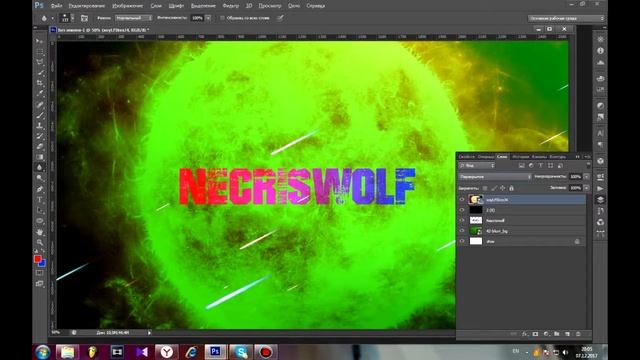Select the Brush tool
This screenshot has height=360, width=640.
[40, 115]
